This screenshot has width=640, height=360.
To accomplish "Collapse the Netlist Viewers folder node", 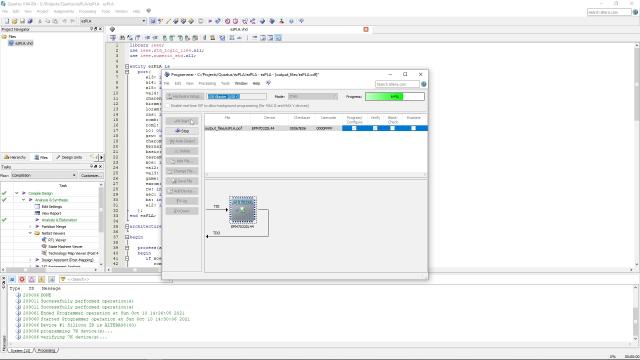I will coord(30,233).
